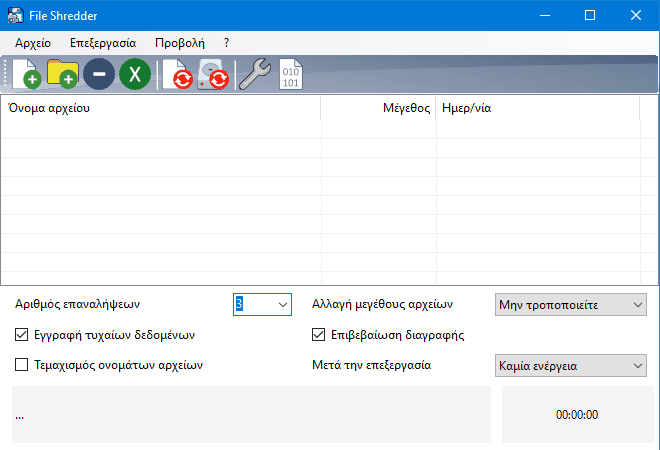Click the Αλλαγή μεγέθους αρχείων label
Viewport: 660px width, 450px height.
pos(382,304)
